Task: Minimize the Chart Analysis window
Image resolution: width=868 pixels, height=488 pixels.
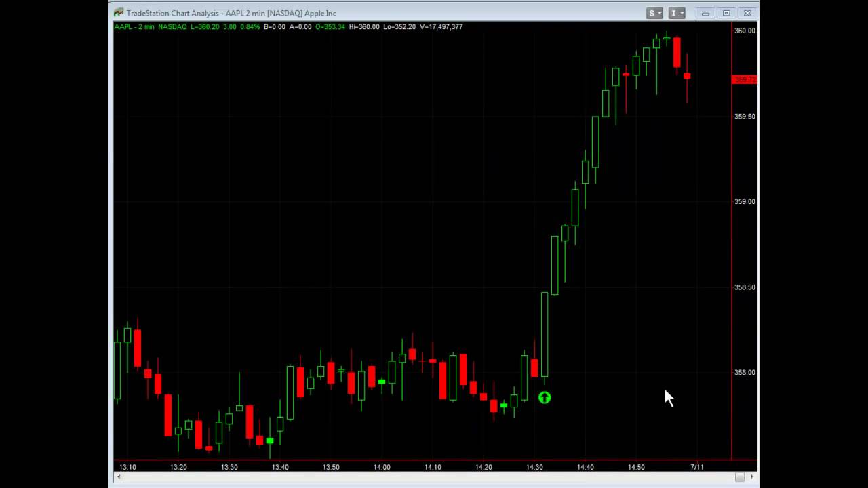Action: pos(705,13)
